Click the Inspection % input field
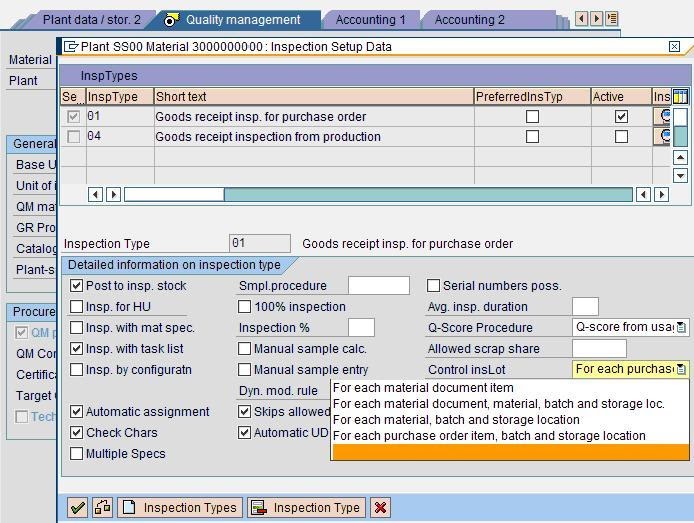Viewport: 694px width, 523px height. [x=361, y=327]
